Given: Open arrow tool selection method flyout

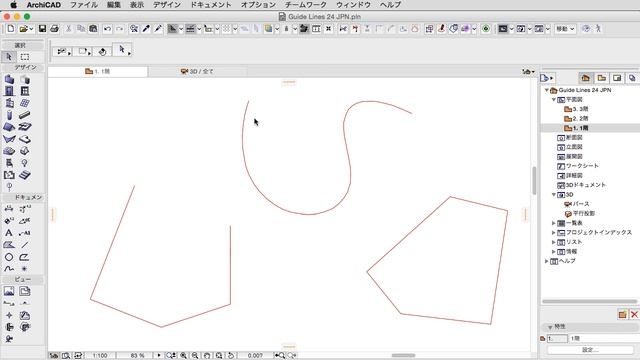Looking at the screenshot, I should 122,50.
